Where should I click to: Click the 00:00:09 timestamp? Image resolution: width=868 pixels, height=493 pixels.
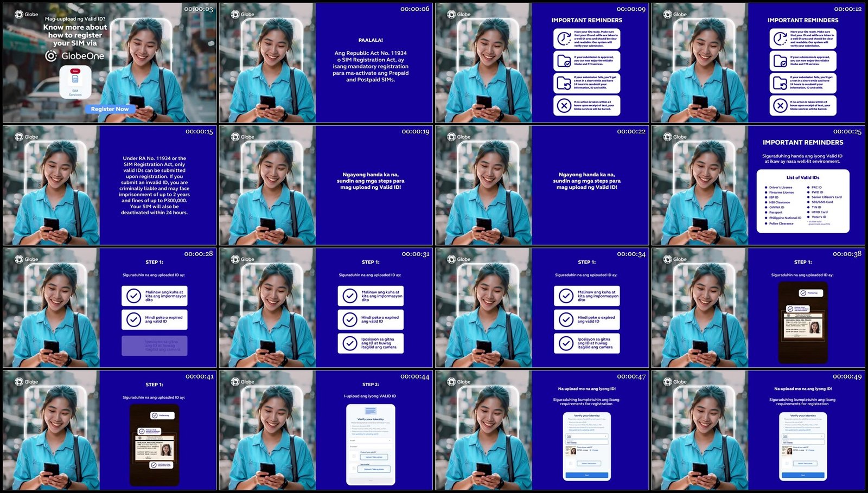tap(631, 9)
